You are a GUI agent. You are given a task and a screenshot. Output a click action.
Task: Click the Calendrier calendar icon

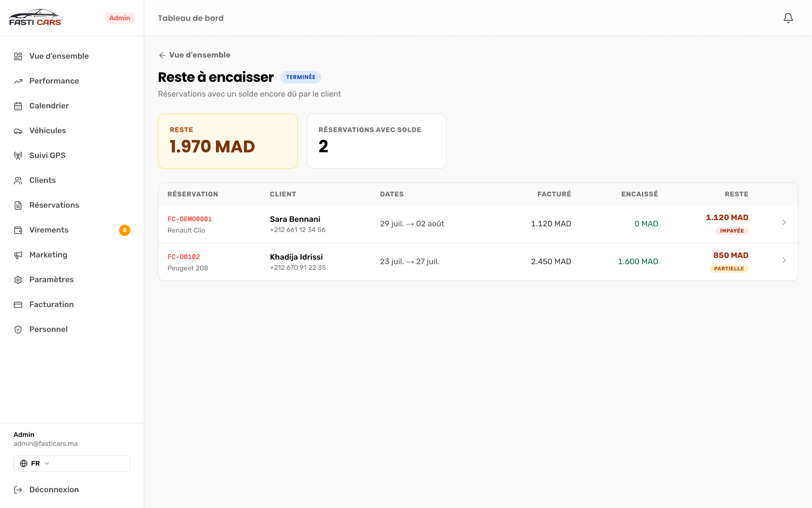tap(18, 106)
